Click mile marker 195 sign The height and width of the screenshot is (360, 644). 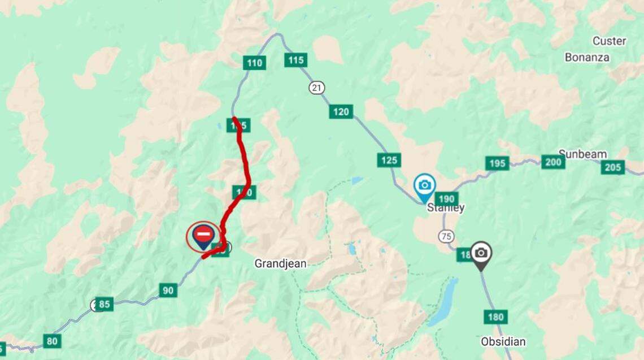[497, 163]
